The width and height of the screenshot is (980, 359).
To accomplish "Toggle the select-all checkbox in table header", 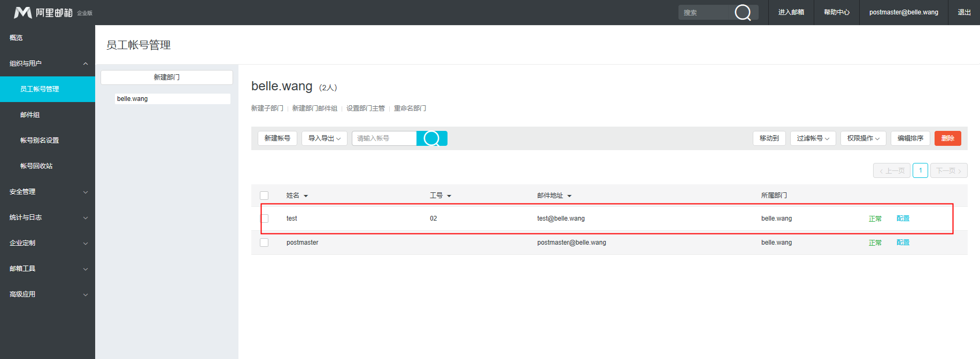I will coord(264,196).
